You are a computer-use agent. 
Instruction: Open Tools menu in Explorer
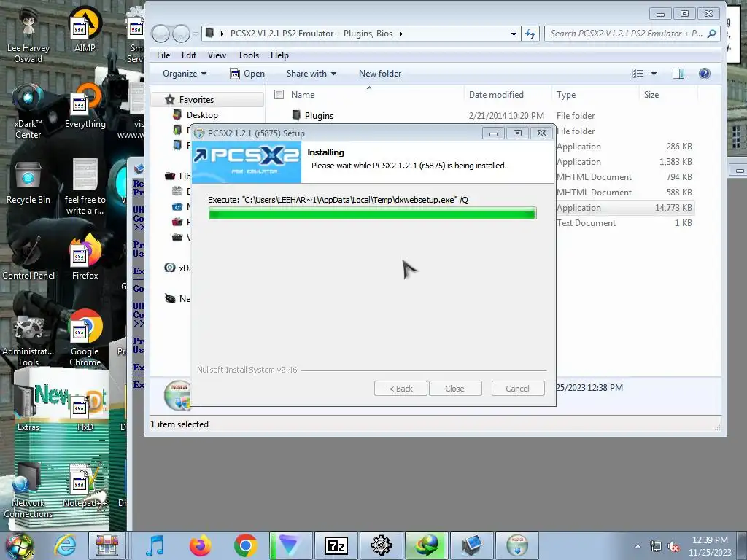[x=248, y=55]
